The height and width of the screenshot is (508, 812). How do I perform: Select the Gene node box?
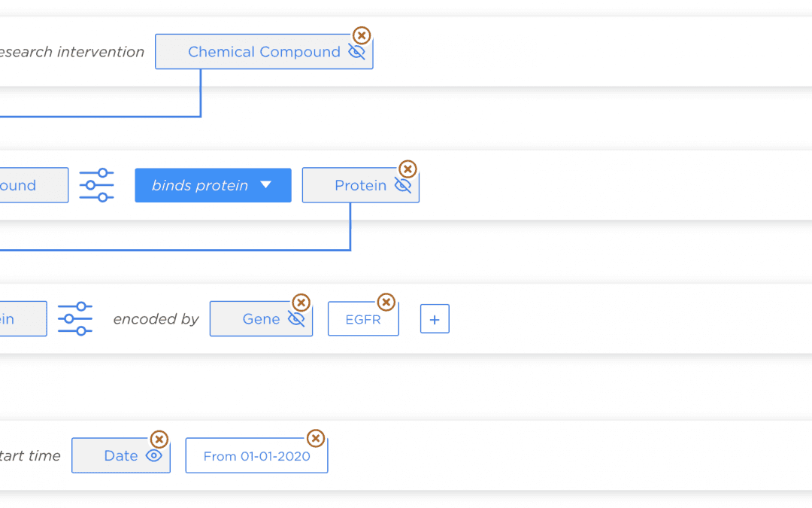[260, 319]
